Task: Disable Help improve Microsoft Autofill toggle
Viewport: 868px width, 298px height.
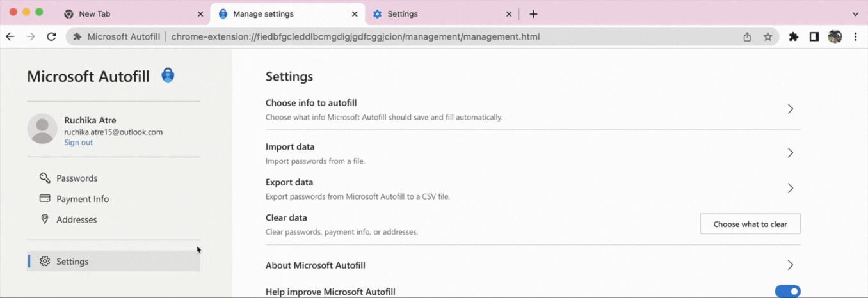Action: tap(787, 292)
